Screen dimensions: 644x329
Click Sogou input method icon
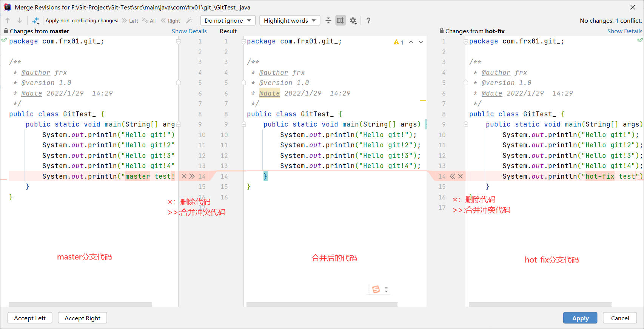(376, 289)
